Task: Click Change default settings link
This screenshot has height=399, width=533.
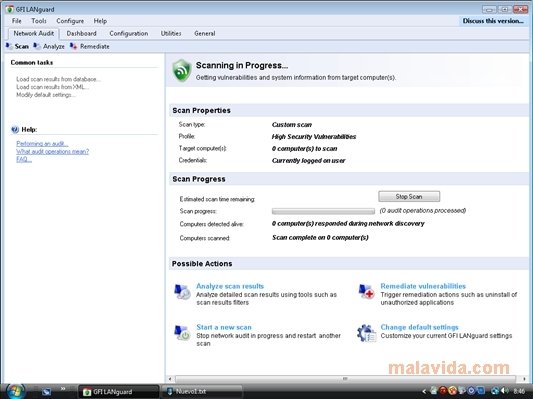Action: point(419,327)
